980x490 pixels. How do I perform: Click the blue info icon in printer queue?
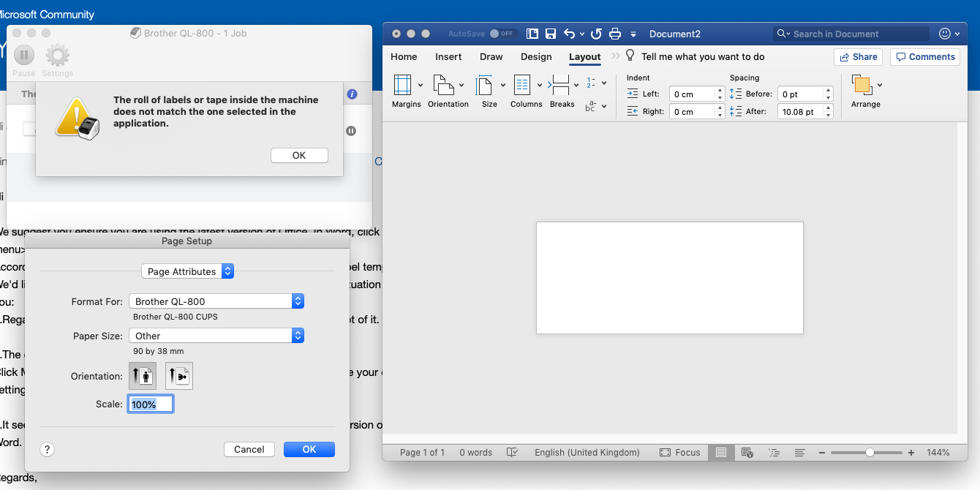(x=352, y=94)
